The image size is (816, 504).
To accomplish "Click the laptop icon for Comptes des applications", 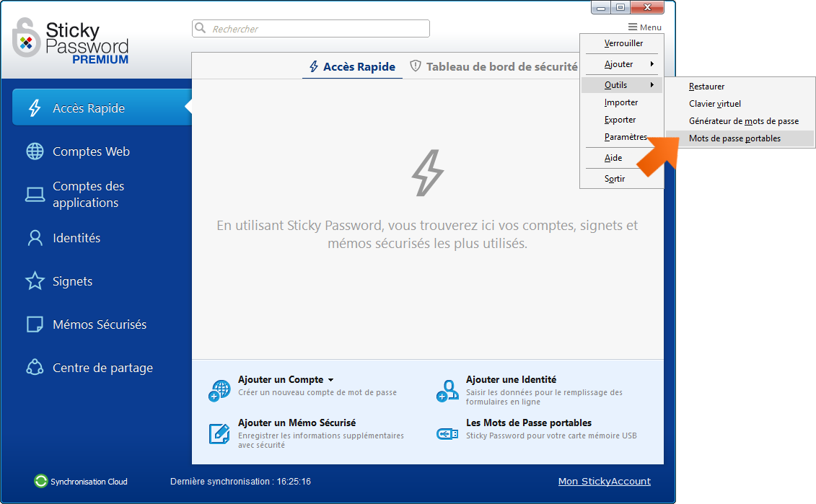I will [35, 195].
